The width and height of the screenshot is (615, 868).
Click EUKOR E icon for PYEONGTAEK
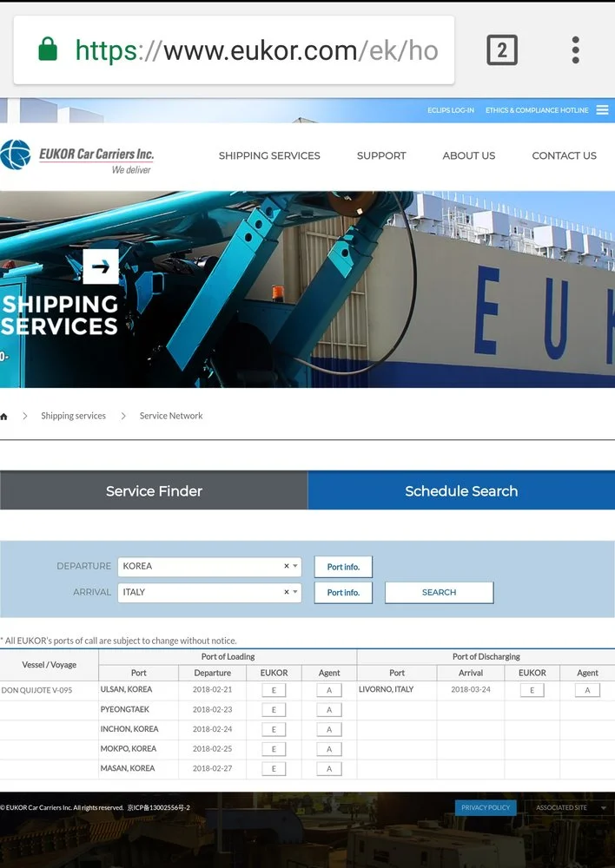coord(274,710)
